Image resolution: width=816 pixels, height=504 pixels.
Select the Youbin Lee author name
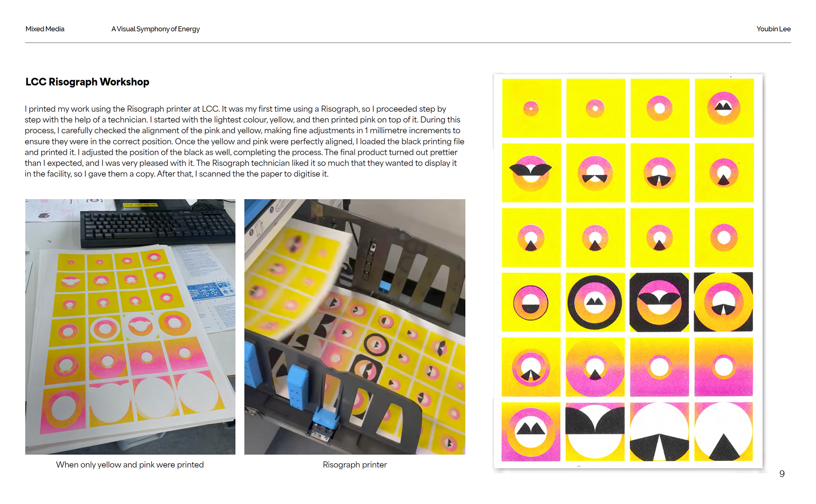pos(773,29)
